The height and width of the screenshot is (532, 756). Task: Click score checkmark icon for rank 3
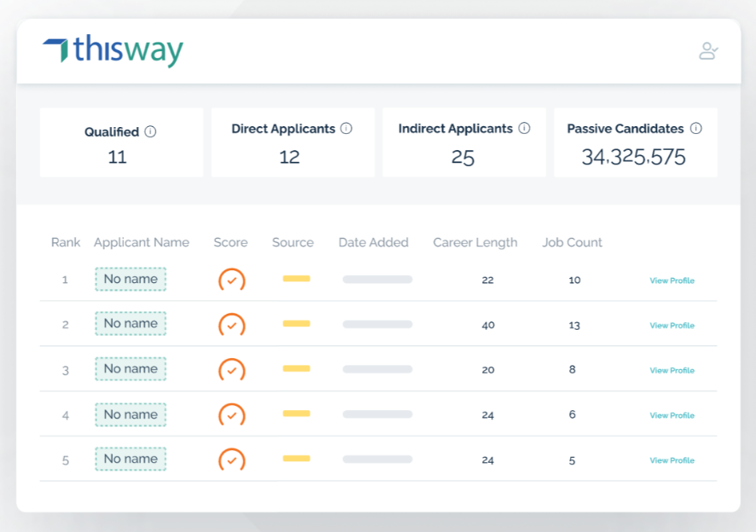[x=231, y=370]
